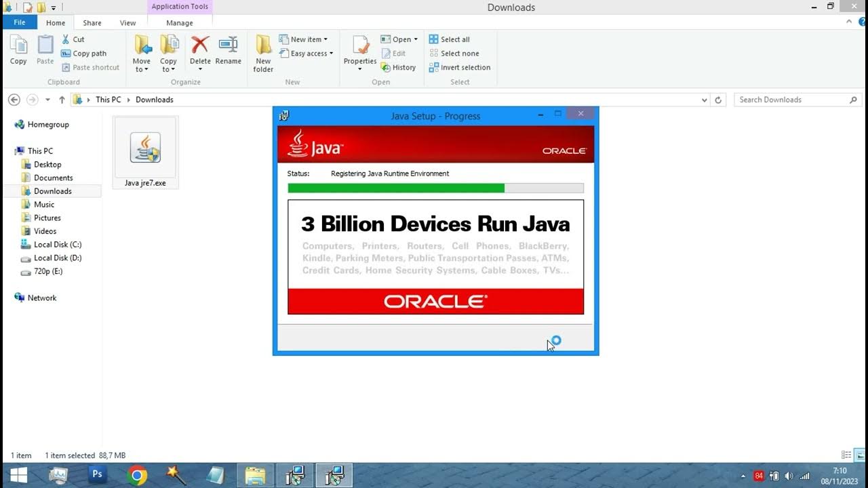The image size is (868, 488).
Task: Click the volume speaker tray icon
Action: click(788, 476)
